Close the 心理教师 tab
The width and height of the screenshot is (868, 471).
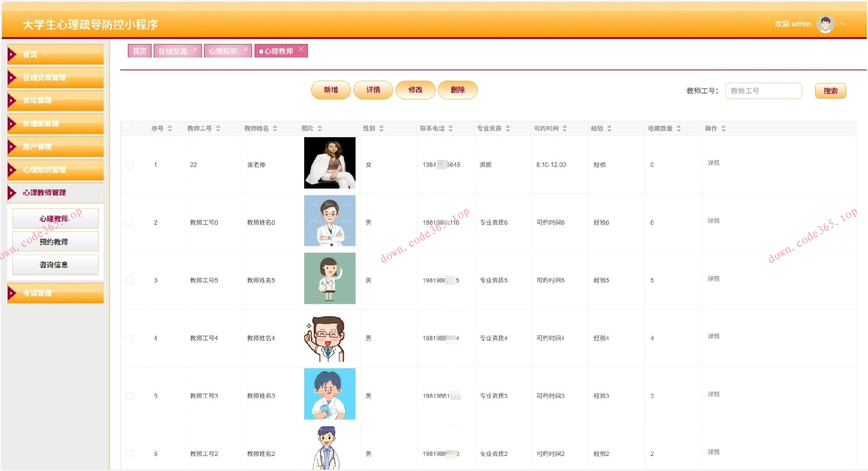tap(301, 49)
